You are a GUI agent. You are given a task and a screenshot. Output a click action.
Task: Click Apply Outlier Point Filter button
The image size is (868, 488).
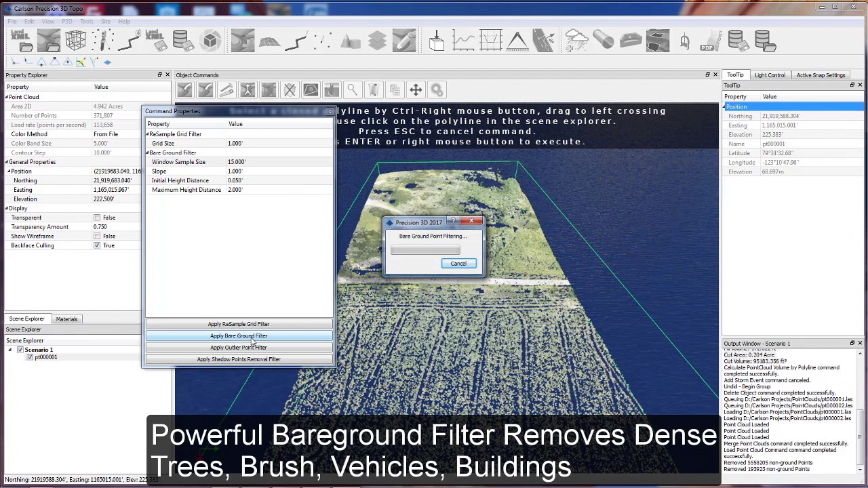tap(239, 348)
